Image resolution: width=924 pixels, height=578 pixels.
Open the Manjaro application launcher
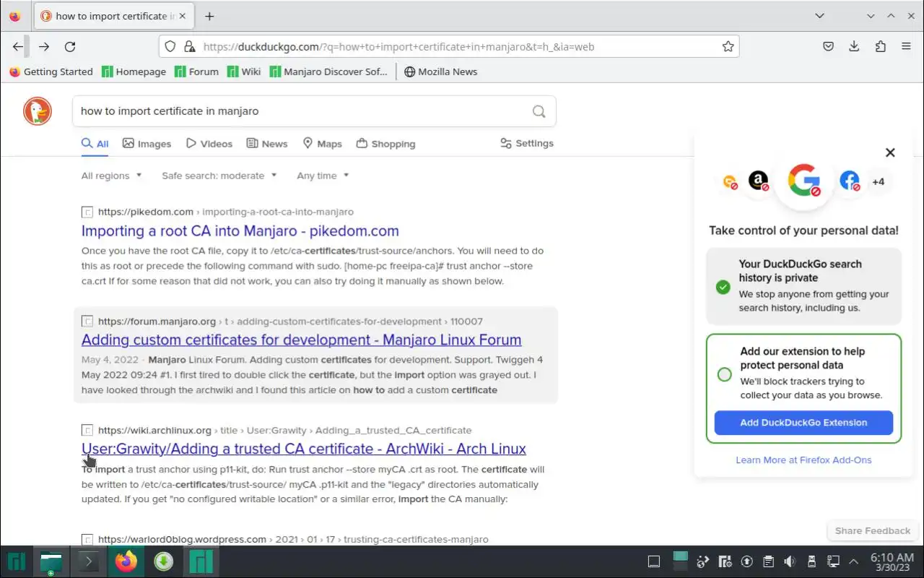pos(16,561)
